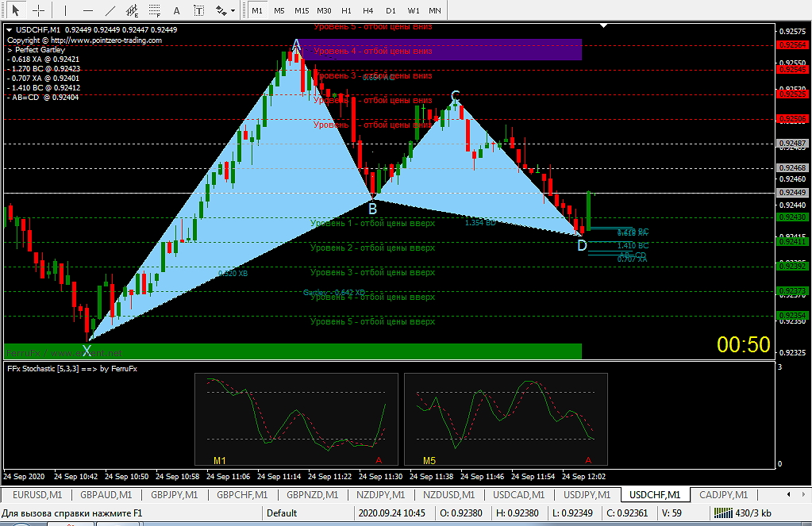The width and height of the screenshot is (812, 526).
Task: Click the arrows objects tool icon
Action: click(221, 10)
